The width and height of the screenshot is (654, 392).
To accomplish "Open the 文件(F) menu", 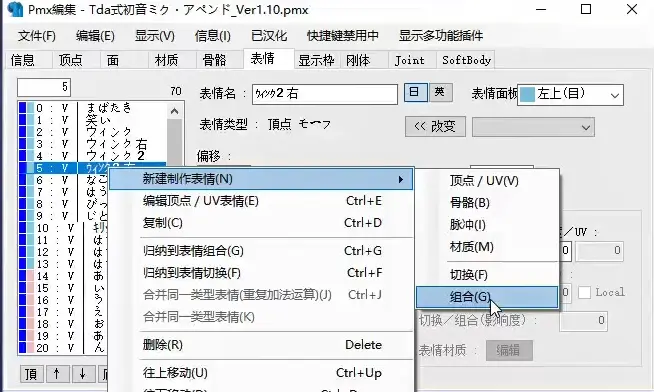I will (37, 36).
